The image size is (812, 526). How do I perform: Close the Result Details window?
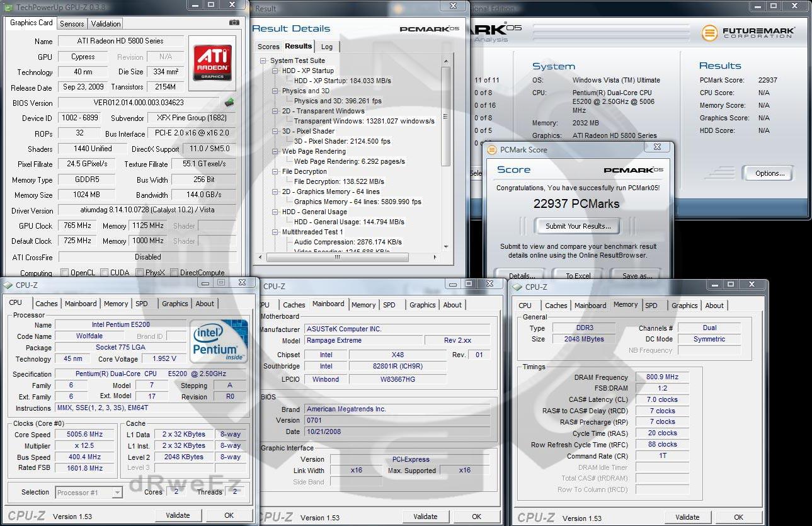point(454,5)
